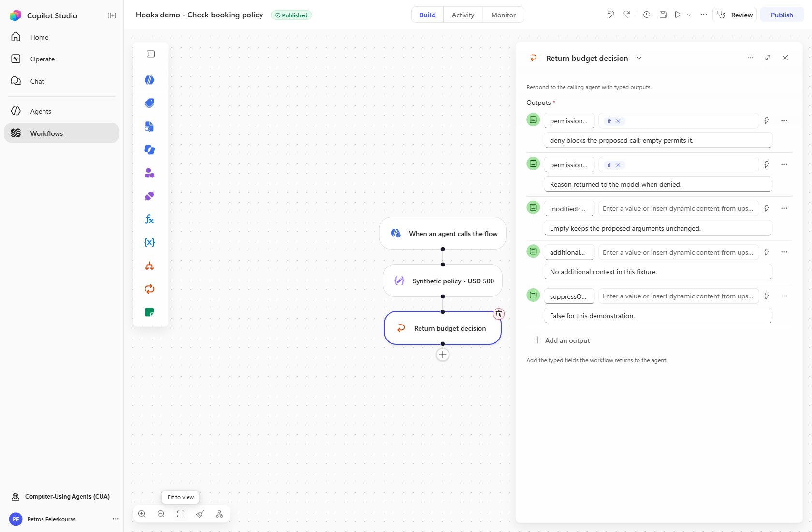Toggle the canvas tool panel icon

click(151, 54)
